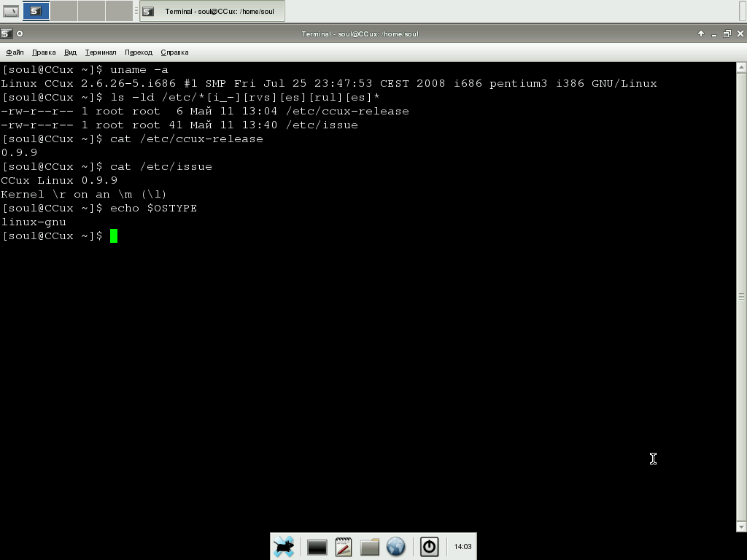Click the 'cat /etc/issue' command
747x560 pixels.
click(161, 166)
